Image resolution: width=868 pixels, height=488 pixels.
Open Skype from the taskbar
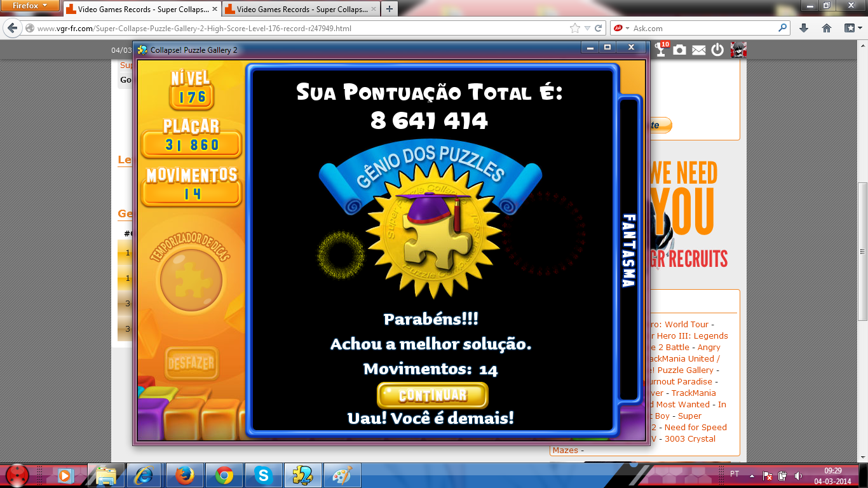tap(264, 475)
